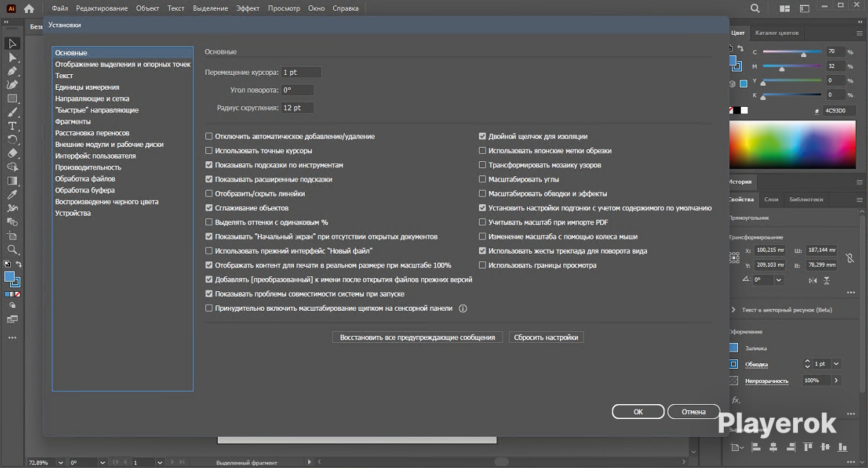
Task: Switch to the Библиотеки tab
Action: click(x=806, y=199)
